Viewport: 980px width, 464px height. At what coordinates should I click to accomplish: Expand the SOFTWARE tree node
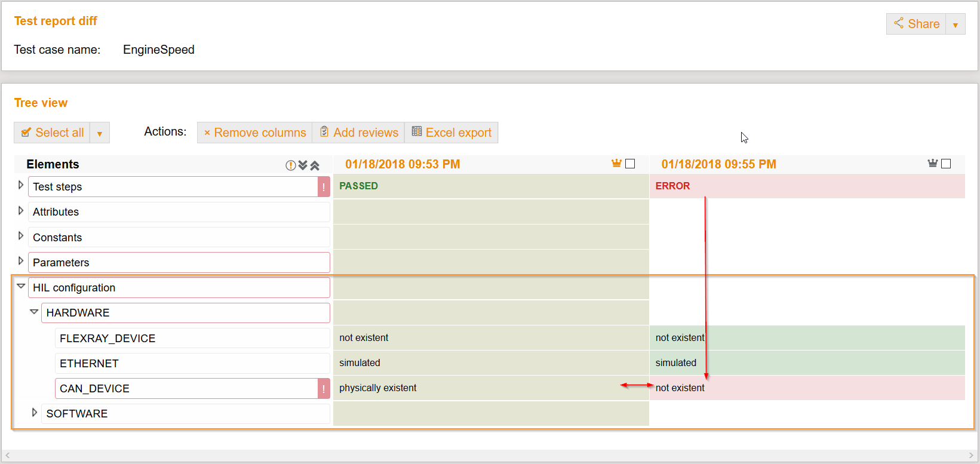pos(35,413)
